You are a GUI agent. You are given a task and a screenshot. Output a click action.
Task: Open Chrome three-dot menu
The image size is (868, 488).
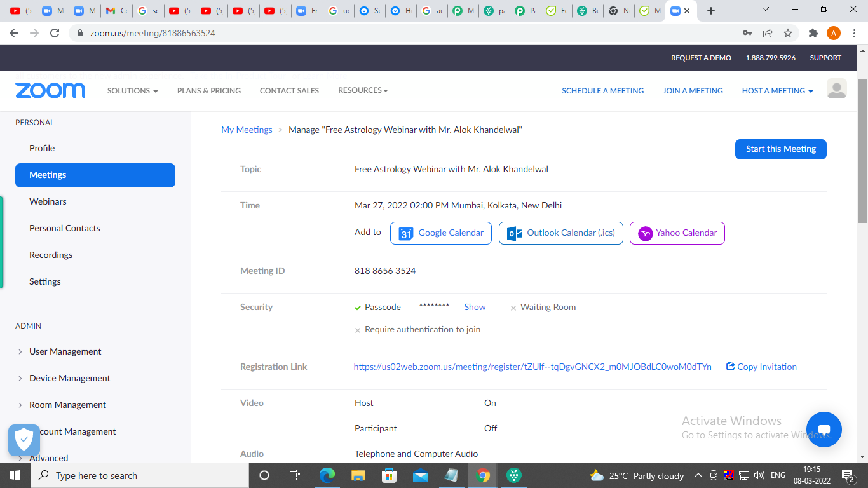click(x=853, y=33)
